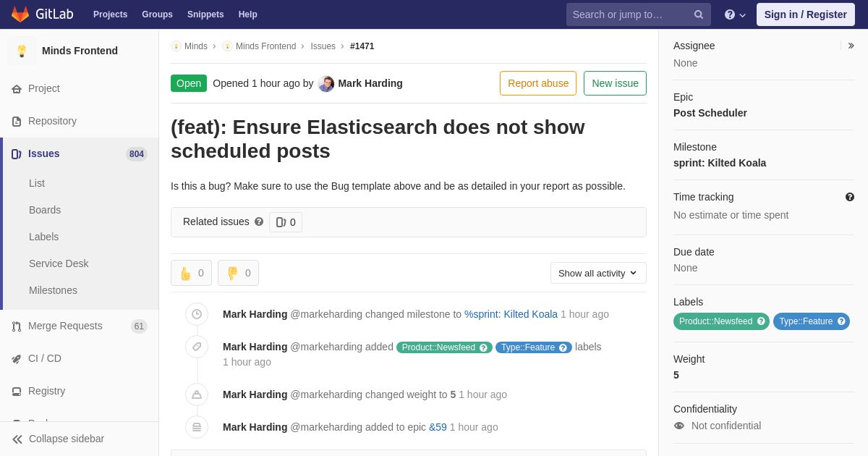
Task: Click the Not confidential eye icon
Action: click(679, 426)
